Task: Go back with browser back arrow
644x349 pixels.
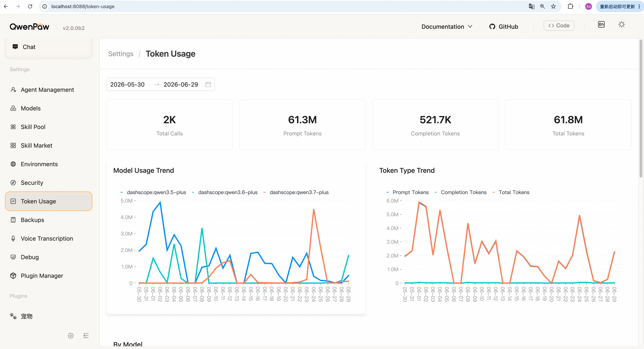Action: (6, 6)
